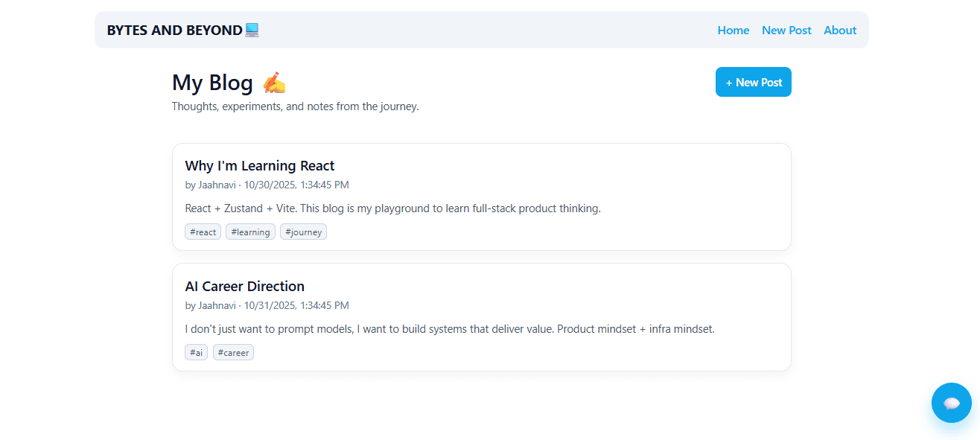Click the AI Career post excerpt text

[449, 329]
